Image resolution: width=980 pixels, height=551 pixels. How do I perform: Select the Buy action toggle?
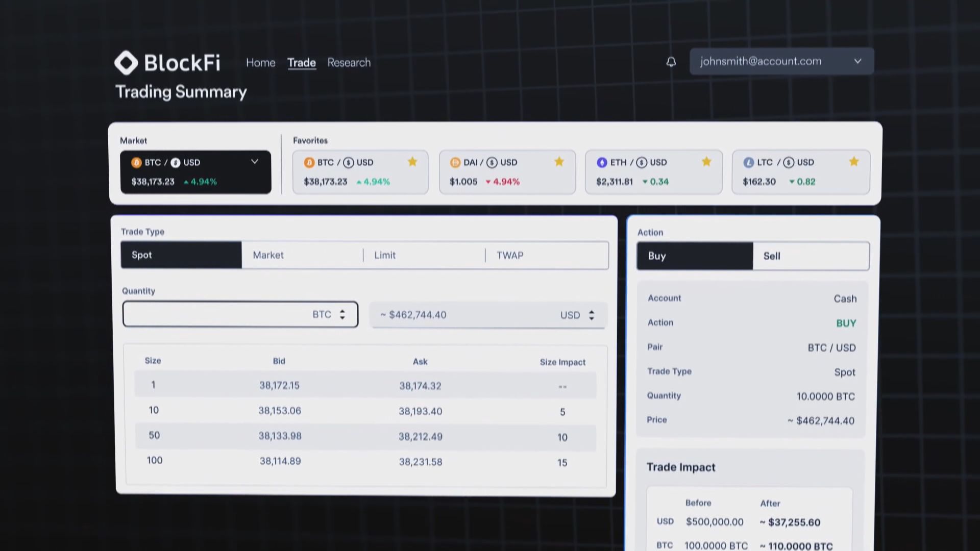[694, 256]
